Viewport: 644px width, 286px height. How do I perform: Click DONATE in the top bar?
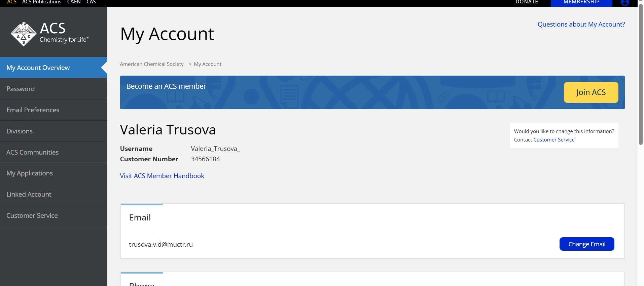click(527, 2)
